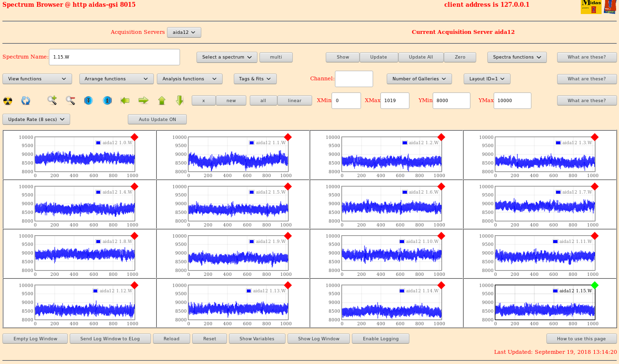Viewport: 619px width, 364px height.
Task: Click the Spectrum Name input field
Action: click(114, 57)
